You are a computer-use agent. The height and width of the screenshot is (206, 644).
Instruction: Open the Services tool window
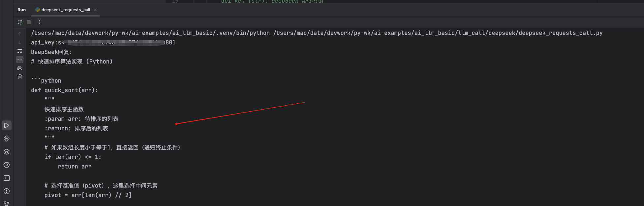7,165
